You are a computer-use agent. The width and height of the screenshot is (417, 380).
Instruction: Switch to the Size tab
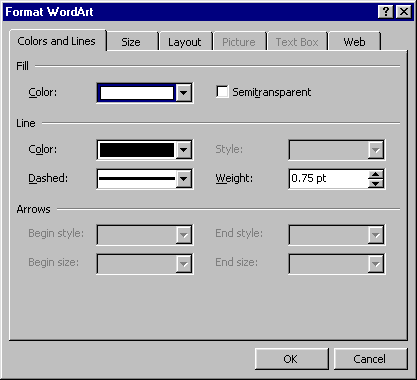coord(131,42)
